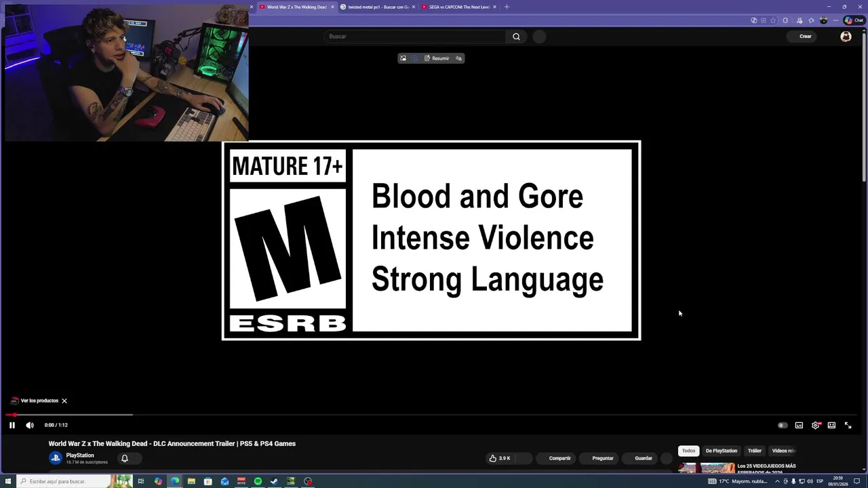The image size is (868, 488).
Task: Open the PlayStation channel avatar
Action: coord(56,458)
